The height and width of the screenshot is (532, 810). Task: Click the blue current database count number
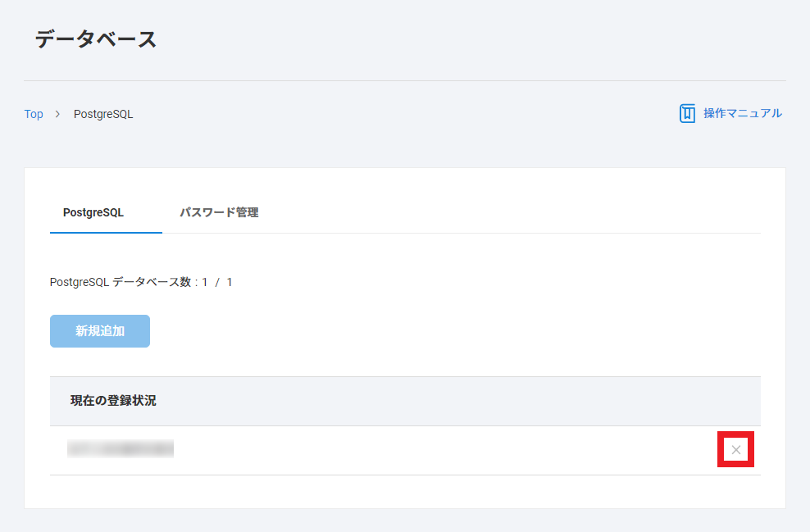205,282
